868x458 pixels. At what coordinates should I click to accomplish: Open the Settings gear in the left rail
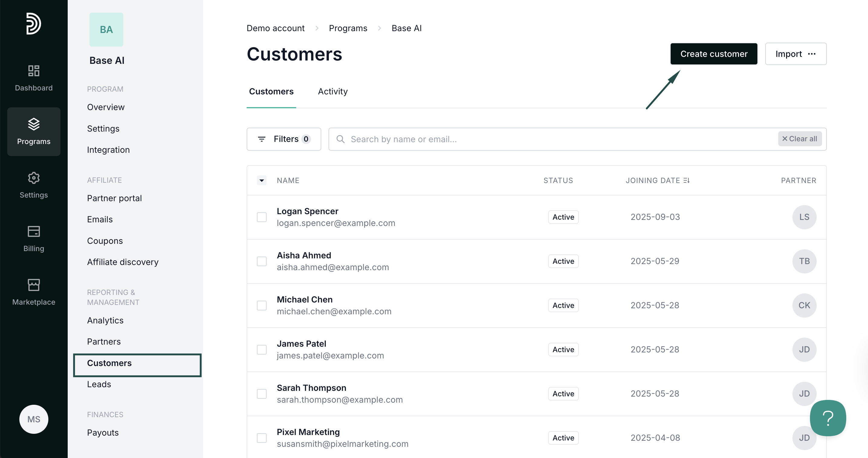[34, 185]
